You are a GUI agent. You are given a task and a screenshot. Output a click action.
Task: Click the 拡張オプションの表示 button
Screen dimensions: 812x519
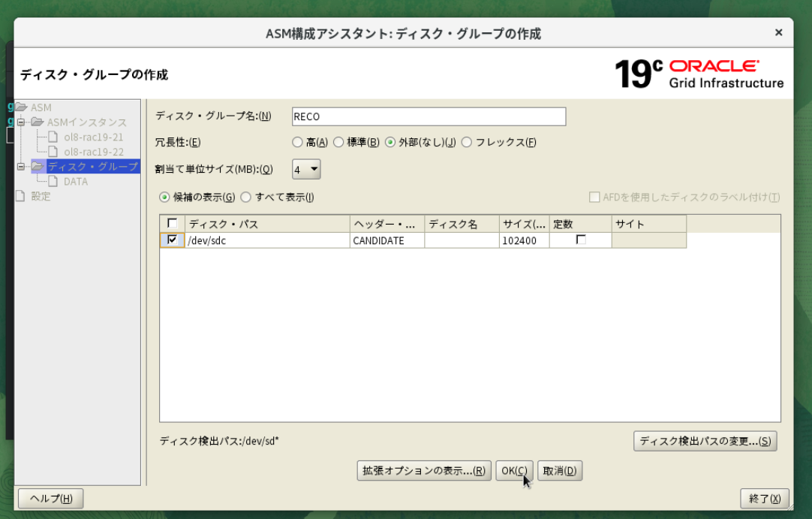(423, 471)
